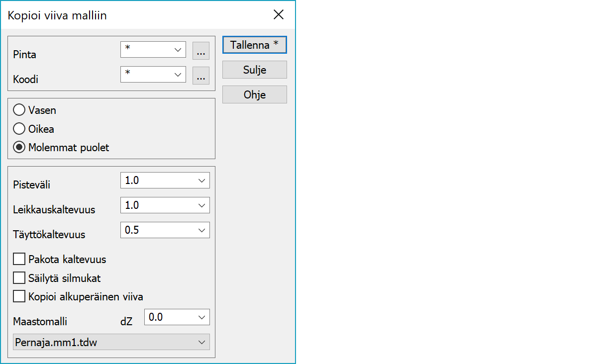Enable the Pakota kaltevuus checkbox

tap(19, 259)
